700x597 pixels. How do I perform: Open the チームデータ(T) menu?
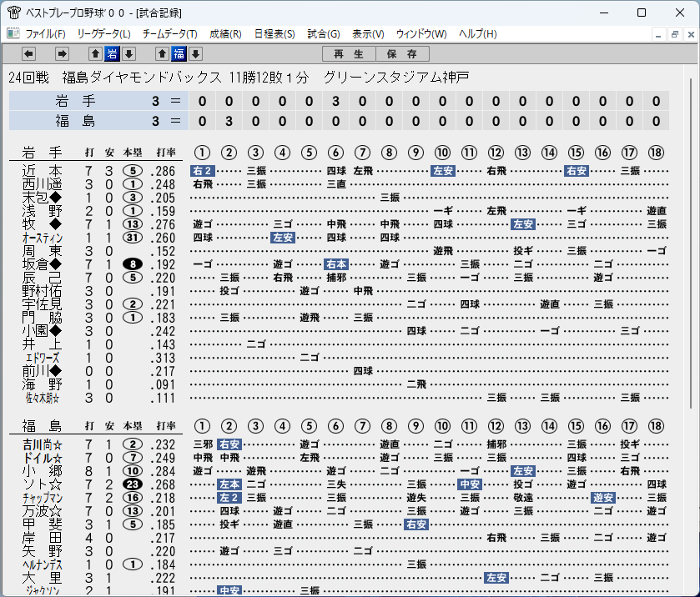click(x=170, y=34)
